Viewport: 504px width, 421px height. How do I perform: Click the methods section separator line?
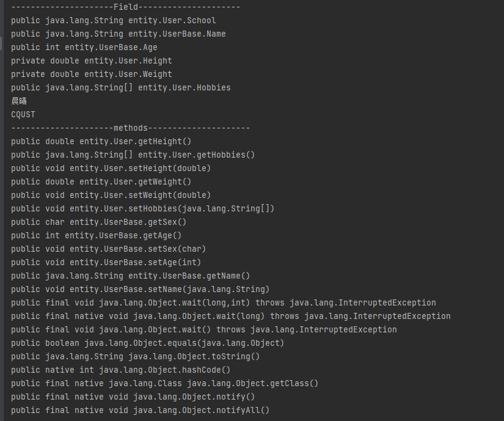[x=130, y=128]
